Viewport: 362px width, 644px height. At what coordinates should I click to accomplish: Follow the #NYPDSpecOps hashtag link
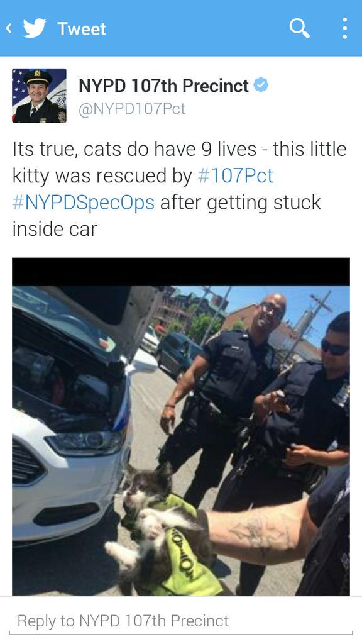pyautogui.click(x=84, y=203)
